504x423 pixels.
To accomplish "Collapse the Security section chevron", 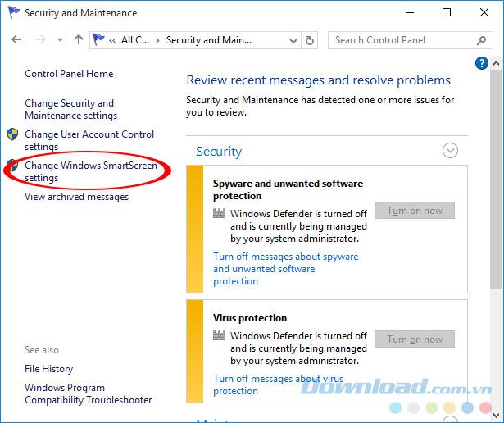I will 450,151.
